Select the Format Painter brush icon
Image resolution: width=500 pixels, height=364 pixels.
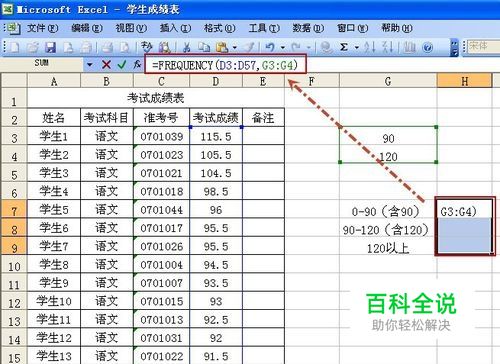click(250, 47)
